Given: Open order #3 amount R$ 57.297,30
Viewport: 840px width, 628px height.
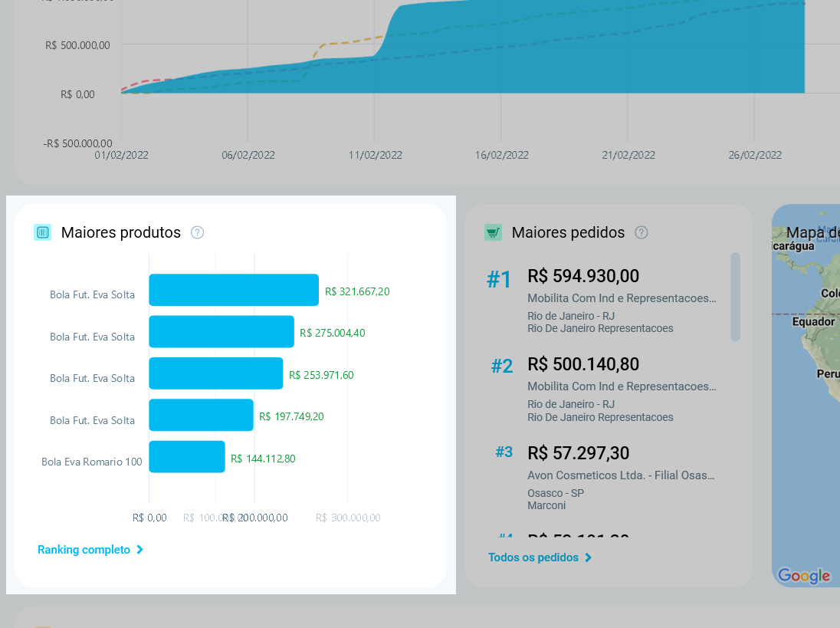Looking at the screenshot, I should (579, 453).
